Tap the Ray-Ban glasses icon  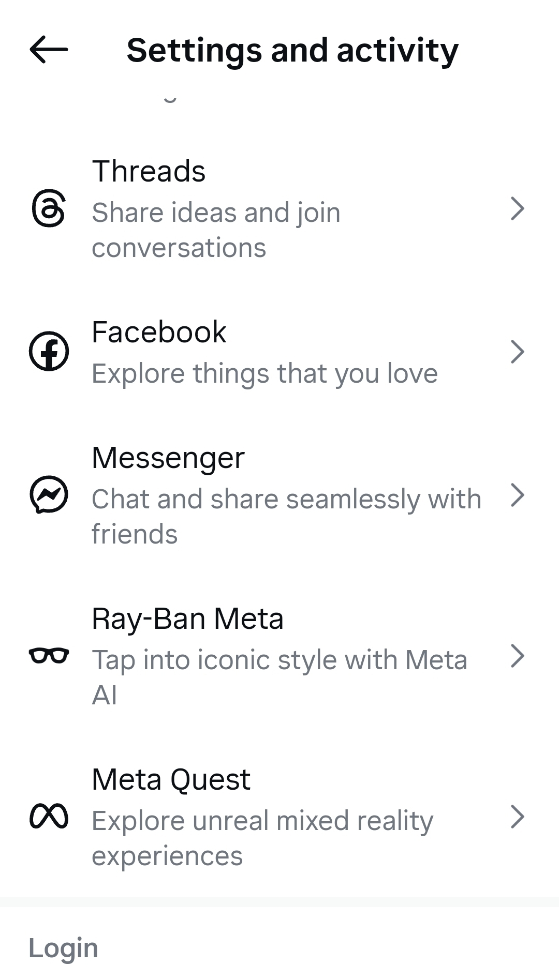pos(49,656)
